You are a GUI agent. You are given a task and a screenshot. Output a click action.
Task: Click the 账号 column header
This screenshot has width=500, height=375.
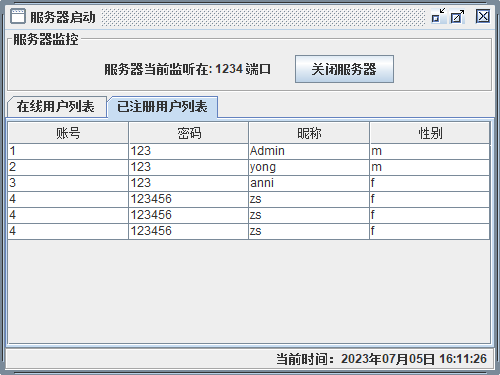(x=68, y=133)
